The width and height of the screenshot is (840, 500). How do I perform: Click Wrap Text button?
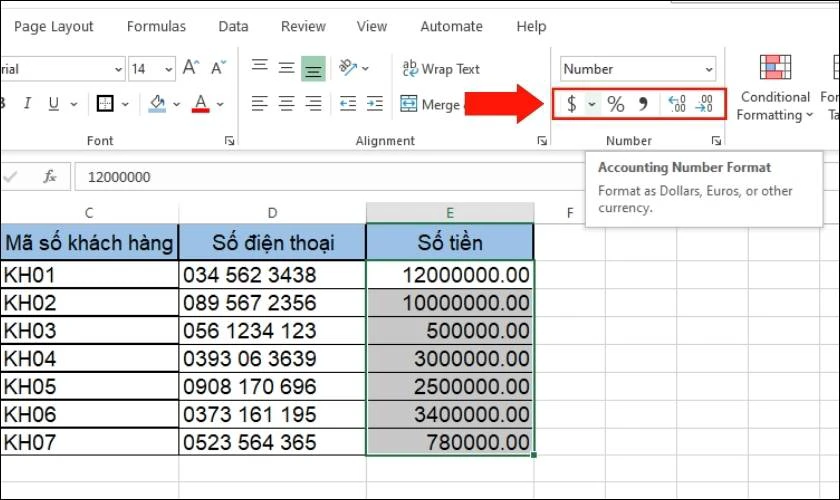[x=441, y=69]
